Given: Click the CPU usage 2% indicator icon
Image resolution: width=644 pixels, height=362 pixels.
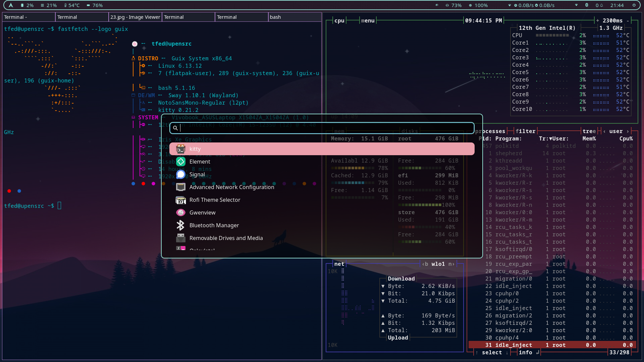Looking at the screenshot, I should [x=22, y=5].
